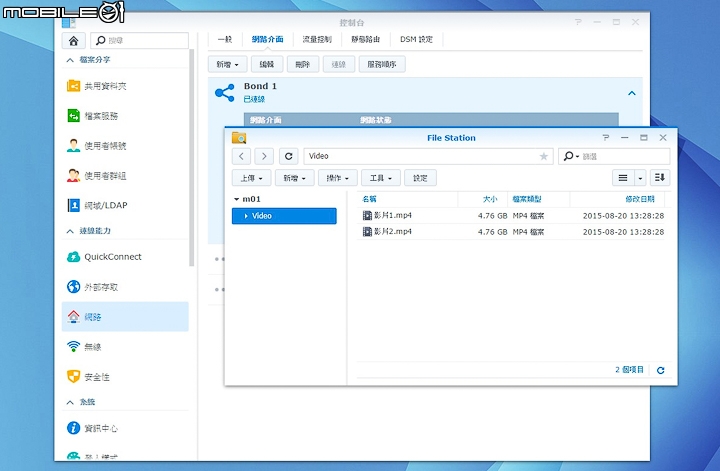Add Video folder to favorites star
Image resolution: width=720 pixels, height=471 pixels.
point(544,157)
